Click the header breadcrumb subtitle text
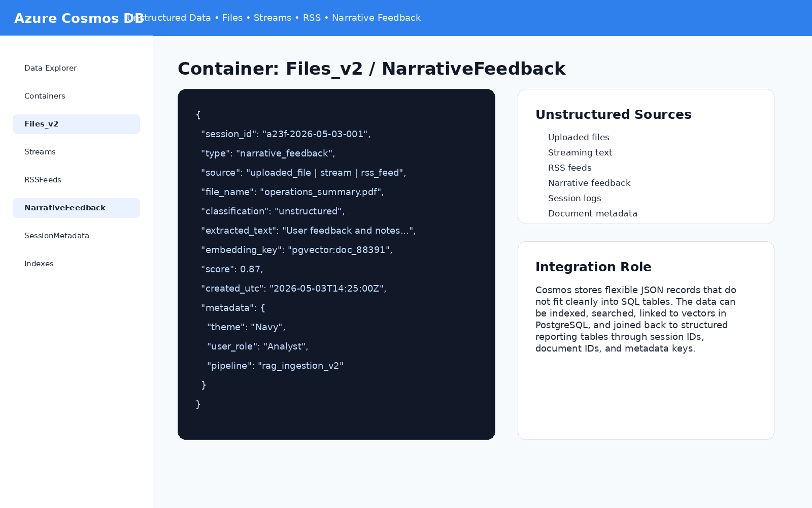 274,18
